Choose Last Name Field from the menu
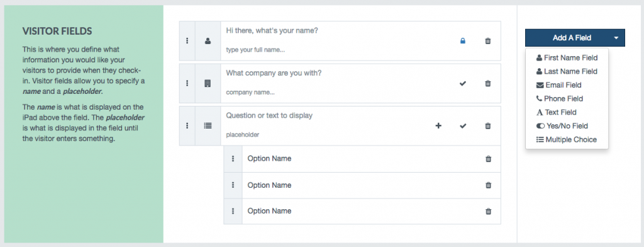The width and height of the screenshot is (644, 247). tap(567, 72)
